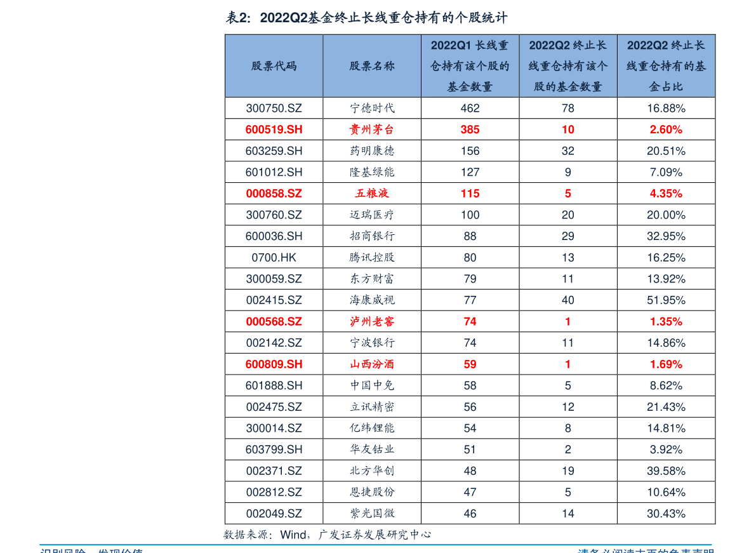The image size is (756, 553).
Task: Click the value 462
Action: click(470, 108)
